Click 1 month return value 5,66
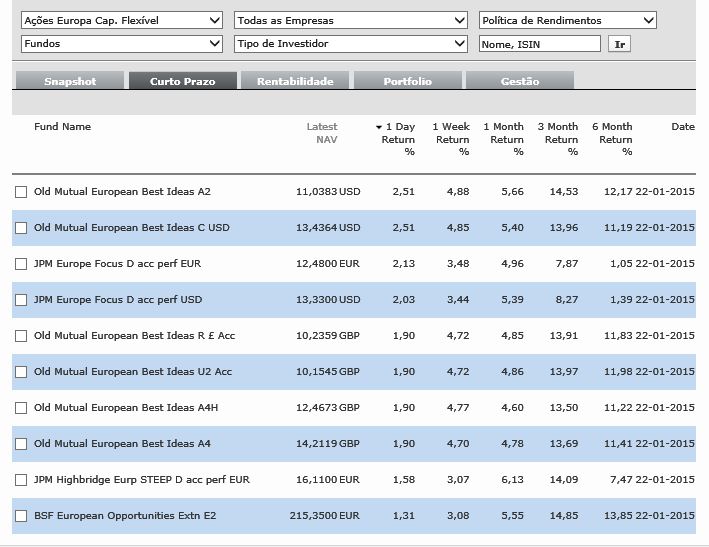Image resolution: width=709 pixels, height=547 pixels. (512, 192)
